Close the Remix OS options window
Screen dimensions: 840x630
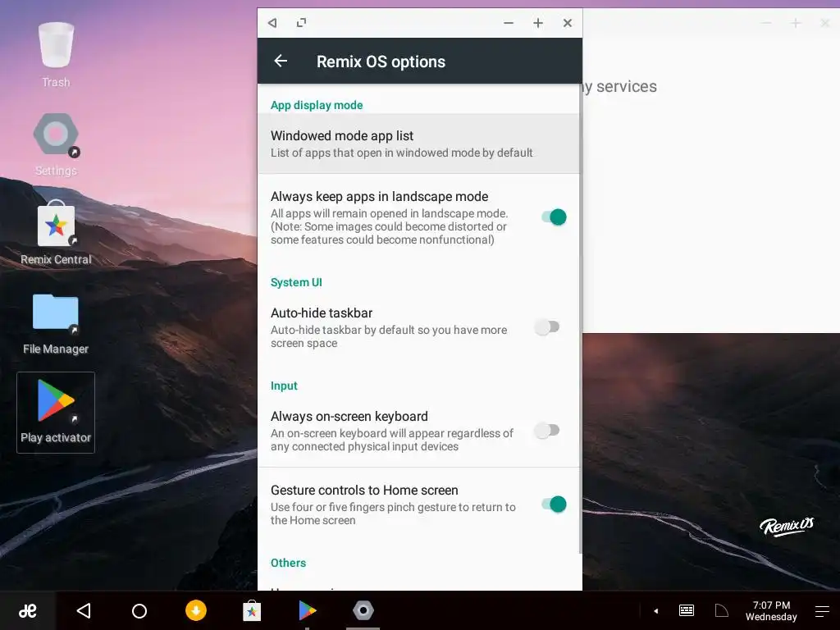[568, 23]
